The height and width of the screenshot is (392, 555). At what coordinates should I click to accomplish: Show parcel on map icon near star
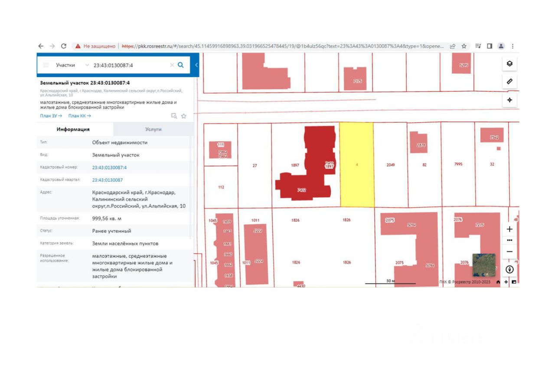[x=174, y=116]
